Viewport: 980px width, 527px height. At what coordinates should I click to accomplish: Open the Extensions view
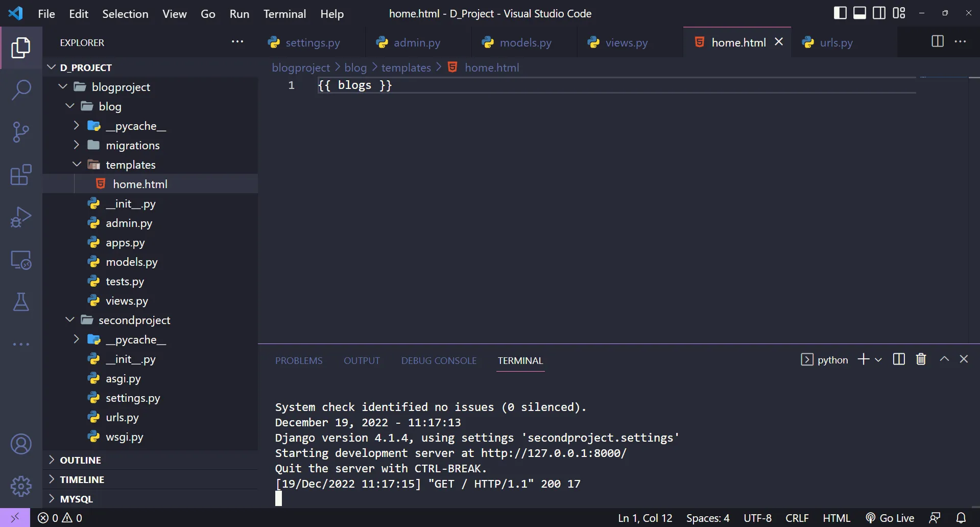coord(21,175)
